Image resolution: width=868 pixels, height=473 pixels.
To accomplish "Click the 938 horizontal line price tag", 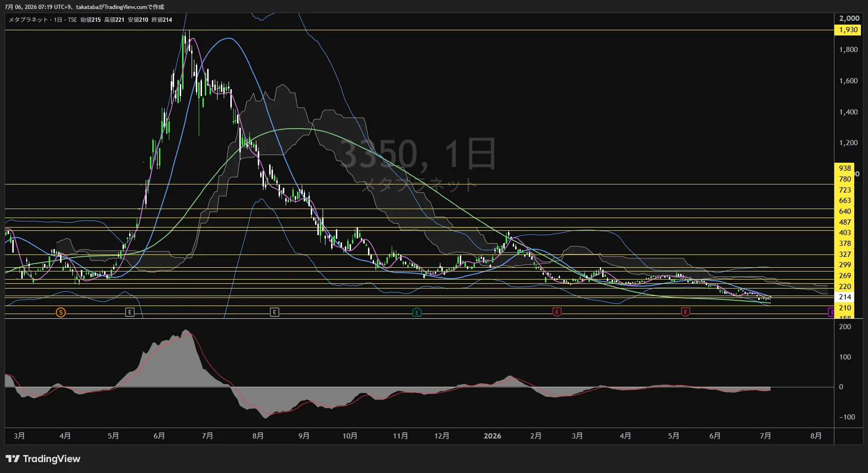I will (845, 168).
